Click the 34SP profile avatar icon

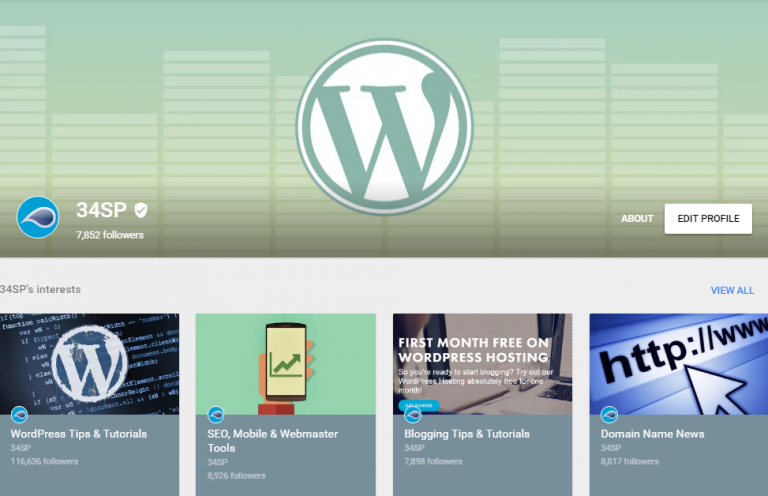(38, 217)
